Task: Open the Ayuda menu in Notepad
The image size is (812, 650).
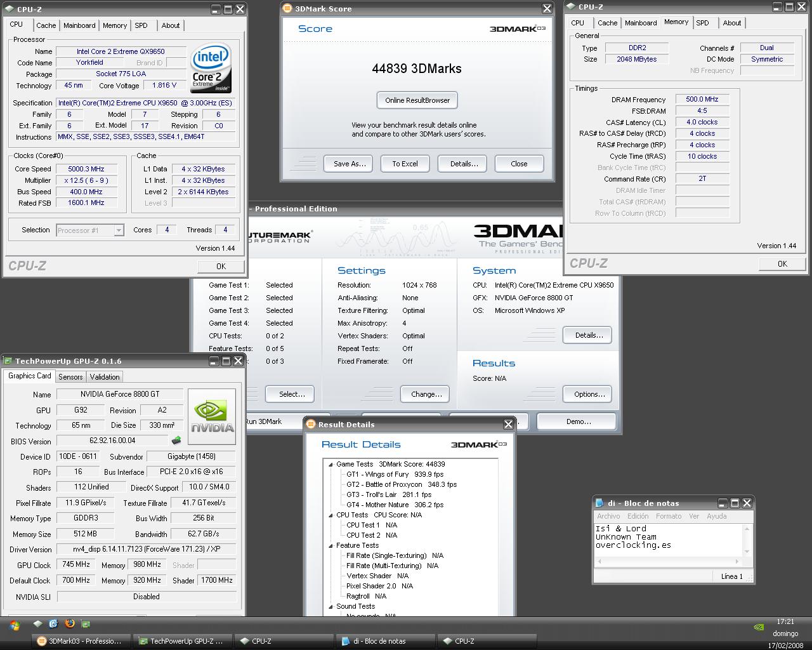Action: 717,516
